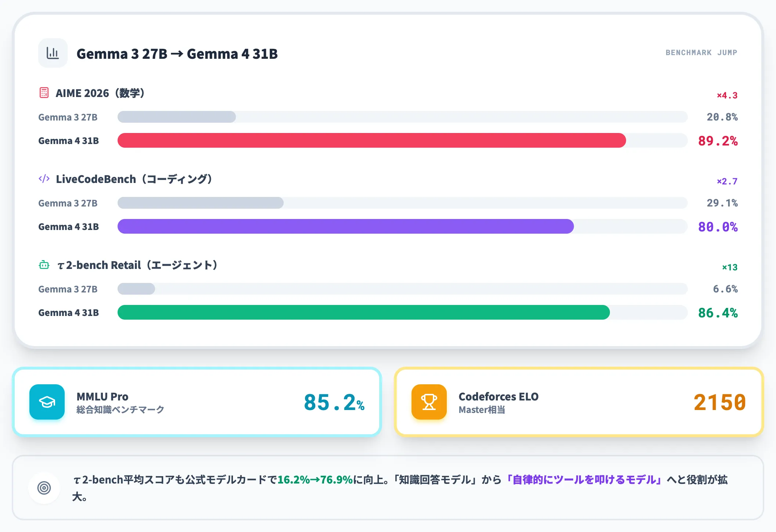Image resolution: width=776 pixels, height=532 pixels.
Task: Click 'Gemma 4 31B' label in the AIME row
Action: point(68,141)
